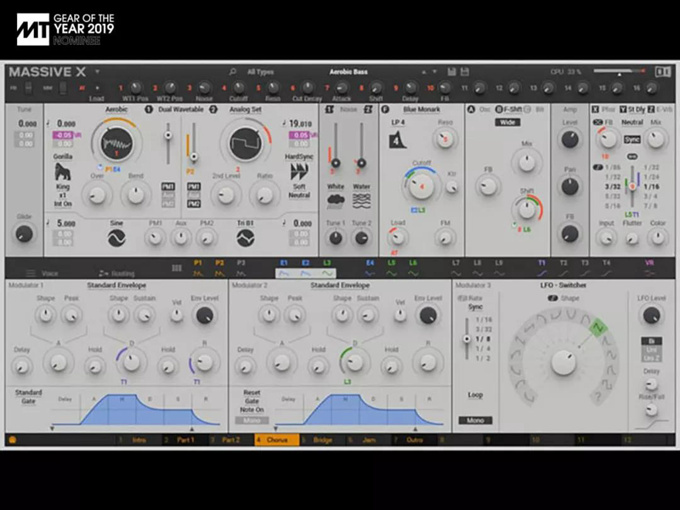The width and height of the screenshot is (680, 510).
Task: Toggle oscillator 1 PM1 routing button
Action: pyautogui.click(x=168, y=186)
